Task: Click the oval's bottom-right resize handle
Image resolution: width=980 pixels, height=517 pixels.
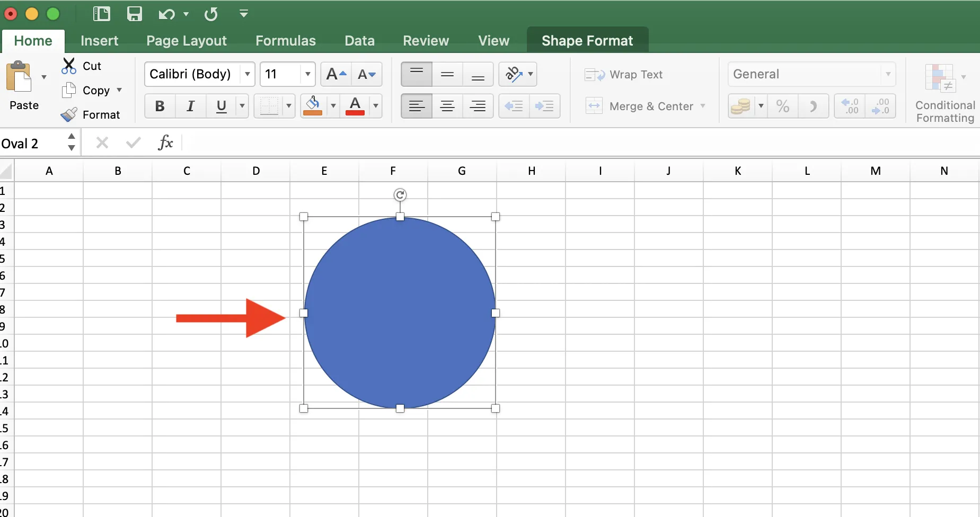Action: pos(496,408)
